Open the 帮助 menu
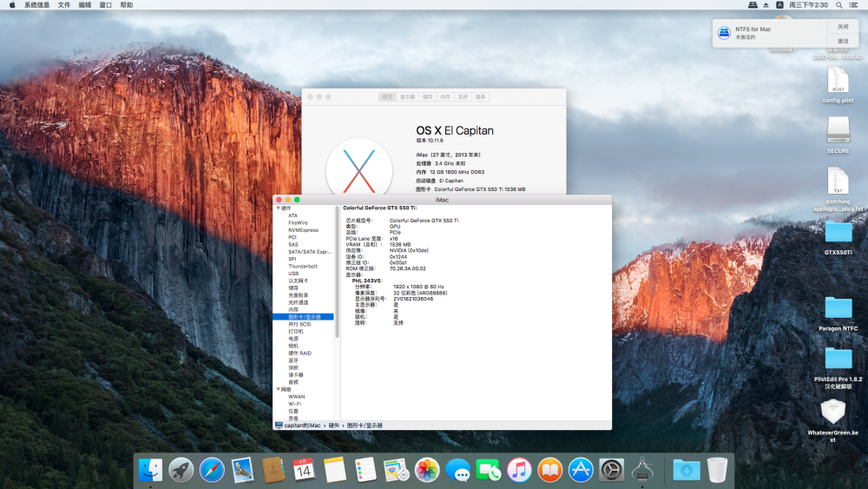The height and width of the screenshot is (489, 868). click(127, 5)
